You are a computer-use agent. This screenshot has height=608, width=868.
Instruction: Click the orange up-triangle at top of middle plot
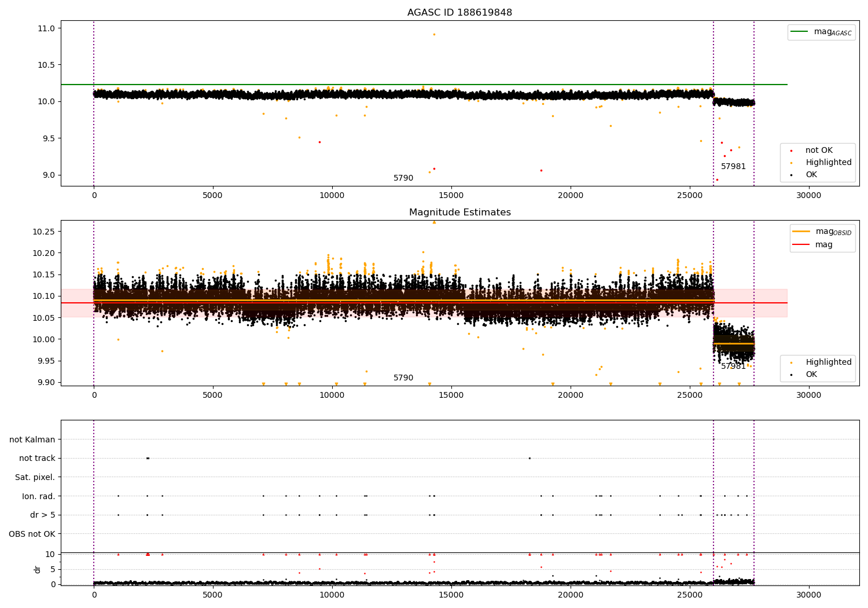[434, 222]
